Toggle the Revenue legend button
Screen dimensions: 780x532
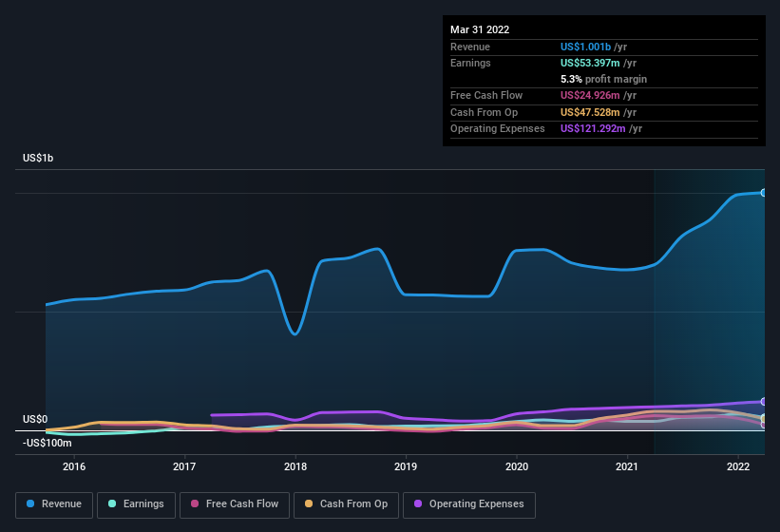pos(54,504)
